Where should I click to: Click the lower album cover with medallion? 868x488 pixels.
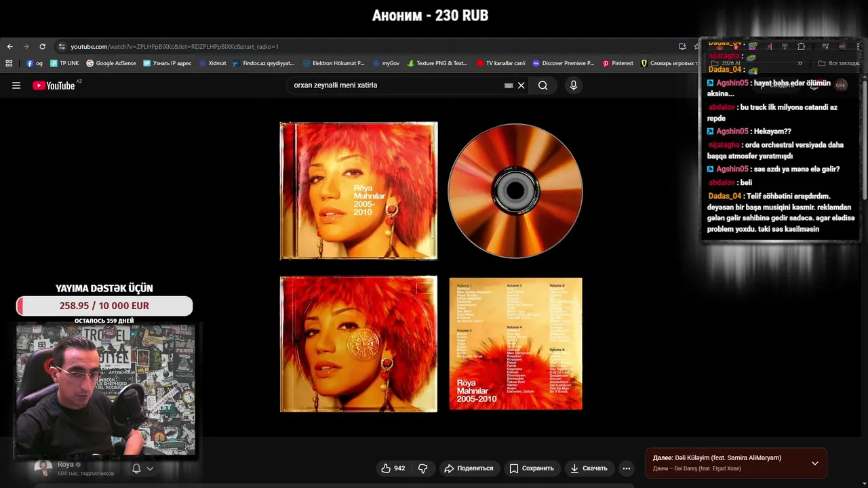[x=359, y=344]
